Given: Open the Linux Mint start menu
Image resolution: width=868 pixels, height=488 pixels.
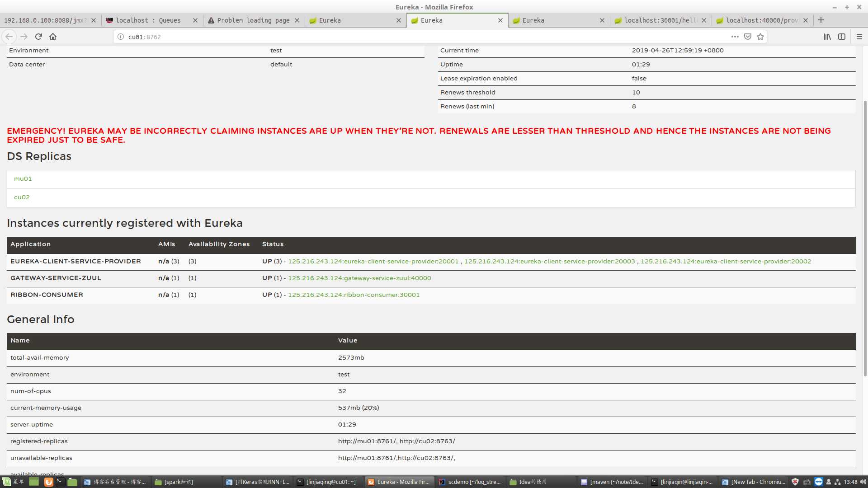Looking at the screenshot, I should (12, 482).
